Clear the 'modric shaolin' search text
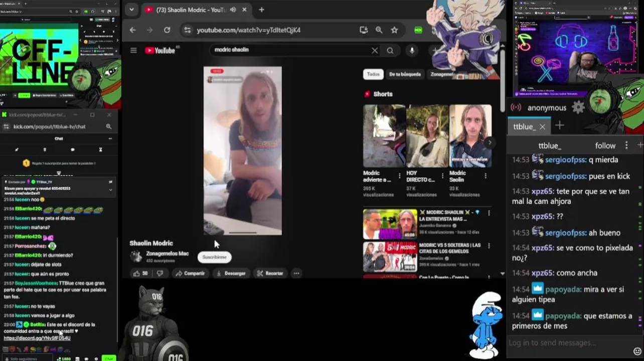 [x=375, y=50]
